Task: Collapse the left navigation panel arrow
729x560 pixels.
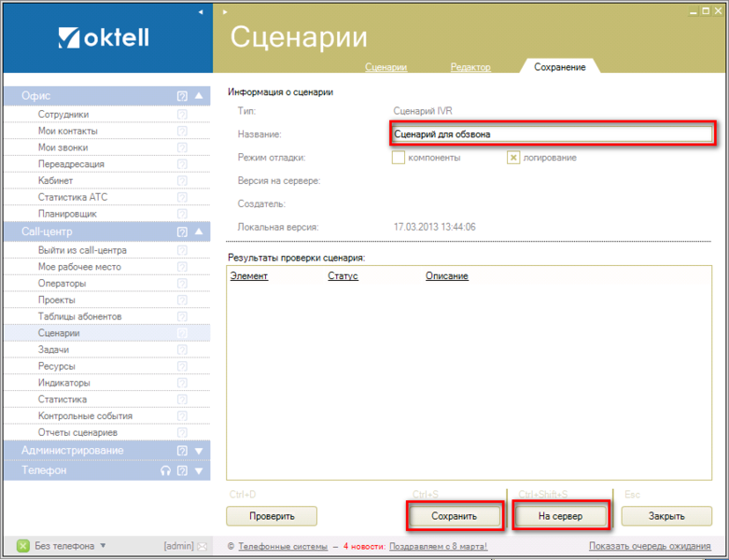Action: (201, 12)
